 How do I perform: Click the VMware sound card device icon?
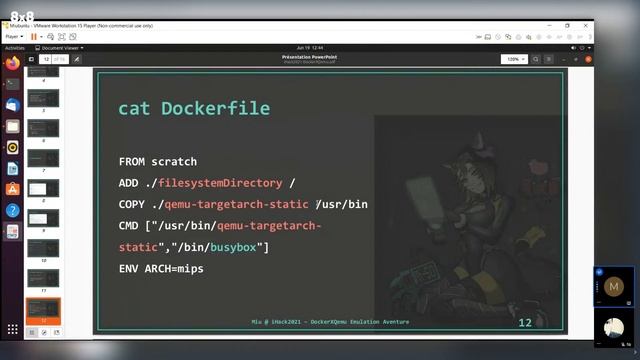click(x=529, y=37)
